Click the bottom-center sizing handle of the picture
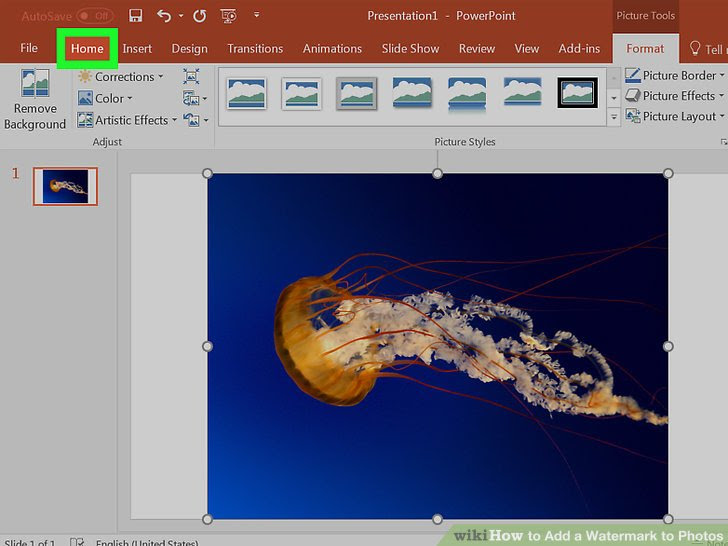This screenshot has width=728, height=546. 437,519
